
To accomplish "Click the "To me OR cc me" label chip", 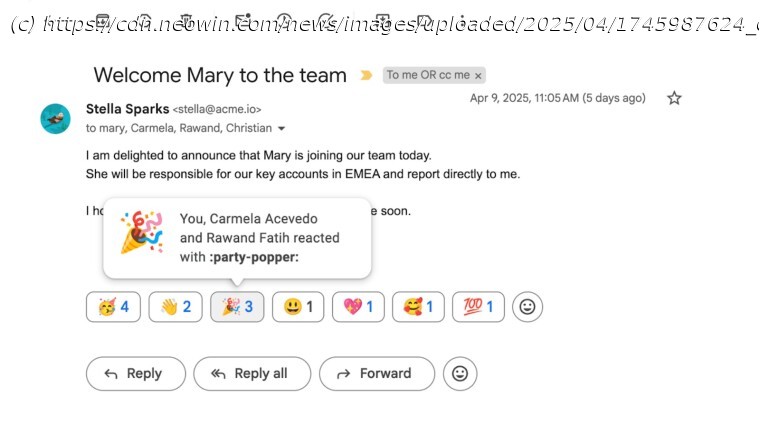I will pyautogui.click(x=428, y=75).
